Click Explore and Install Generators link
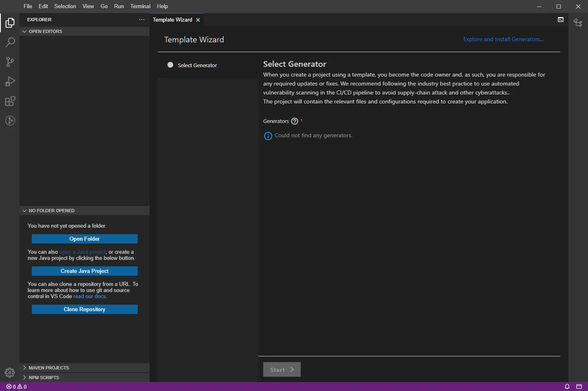The width and height of the screenshot is (588, 391). click(503, 40)
